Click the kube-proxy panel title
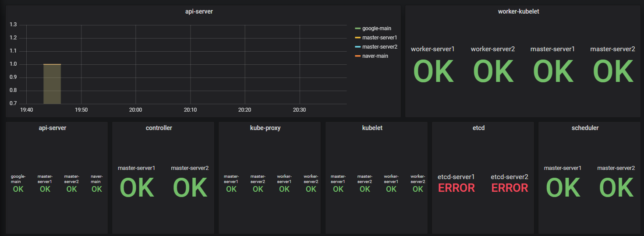Viewport: 644px width, 236px height. point(265,128)
